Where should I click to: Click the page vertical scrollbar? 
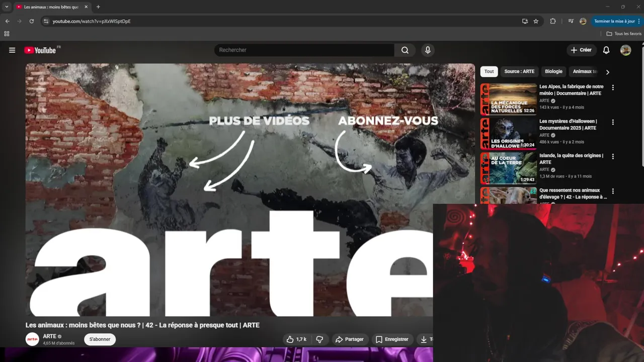click(642, 106)
